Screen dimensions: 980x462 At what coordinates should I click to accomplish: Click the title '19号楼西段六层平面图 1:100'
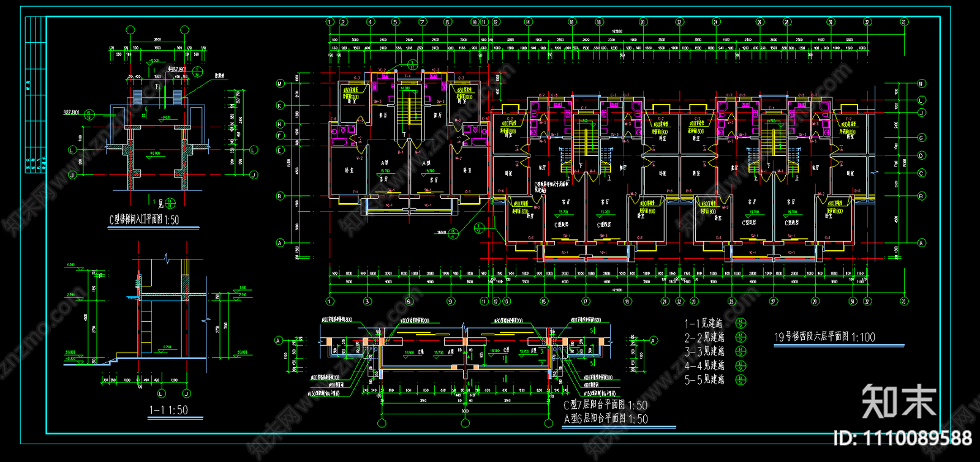pos(824,337)
